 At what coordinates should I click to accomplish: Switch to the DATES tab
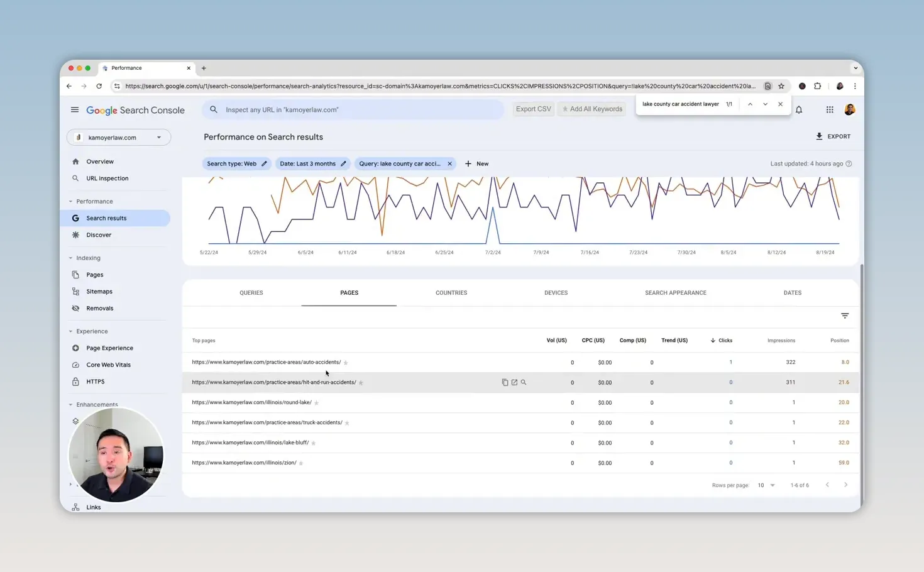coord(792,293)
